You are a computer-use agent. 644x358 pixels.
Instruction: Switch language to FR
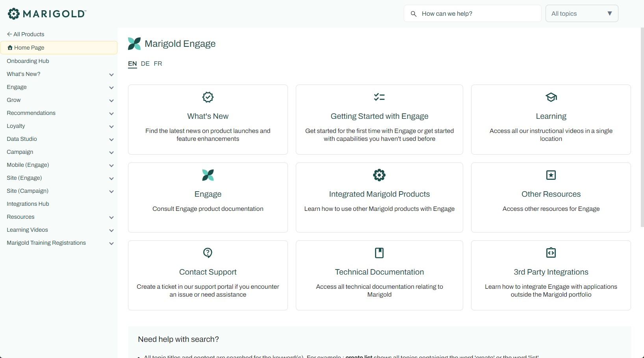(x=158, y=64)
